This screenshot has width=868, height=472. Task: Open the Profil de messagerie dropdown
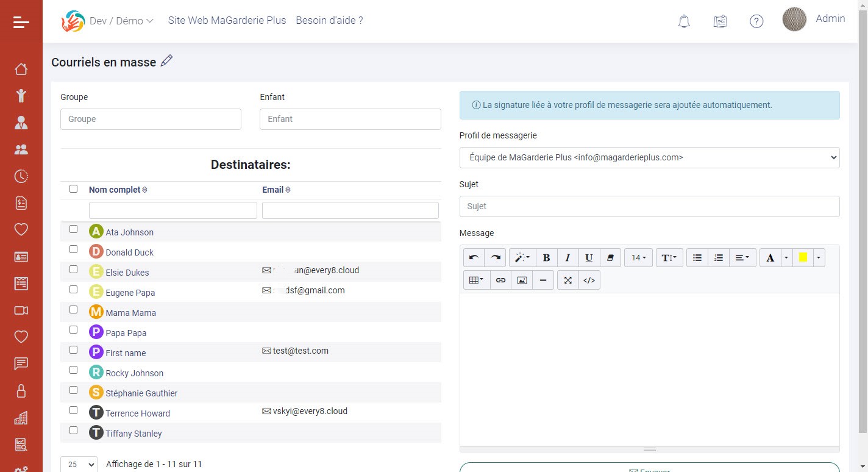click(x=649, y=157)
